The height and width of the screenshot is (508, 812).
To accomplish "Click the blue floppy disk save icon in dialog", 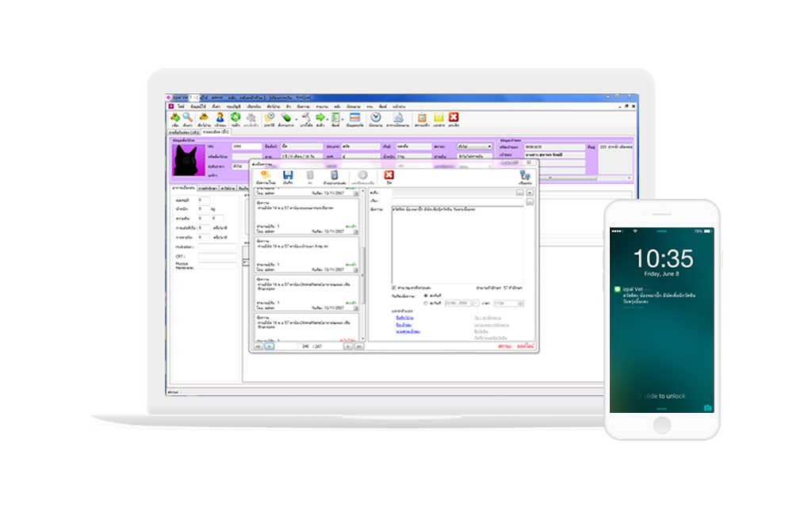I will [288, 175].
